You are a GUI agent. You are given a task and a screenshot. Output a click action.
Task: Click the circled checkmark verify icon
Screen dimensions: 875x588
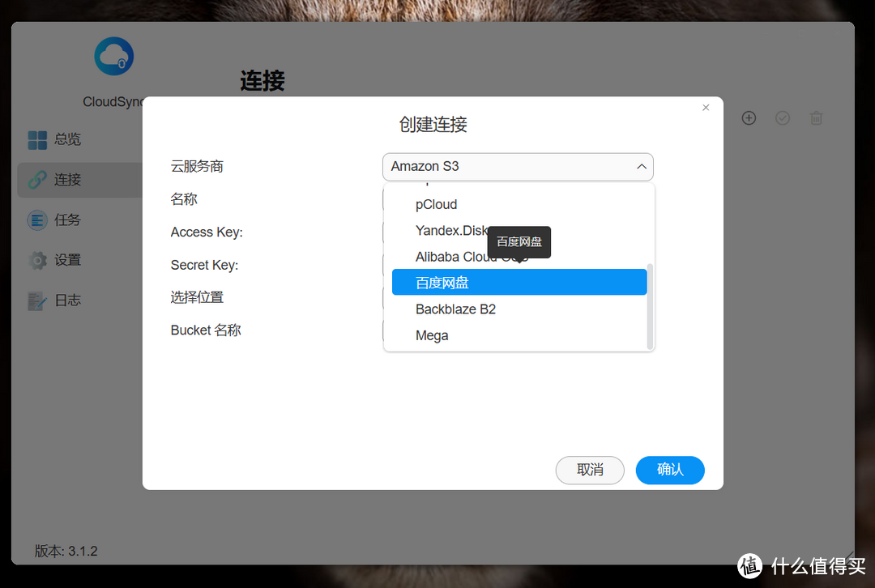[782, 117]
